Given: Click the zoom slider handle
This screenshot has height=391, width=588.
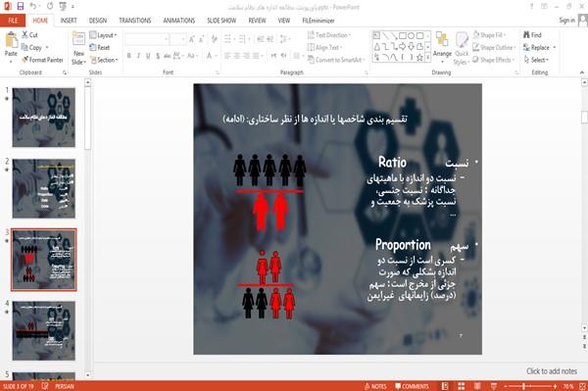Looking at the screenshot, I should [524, 386].
